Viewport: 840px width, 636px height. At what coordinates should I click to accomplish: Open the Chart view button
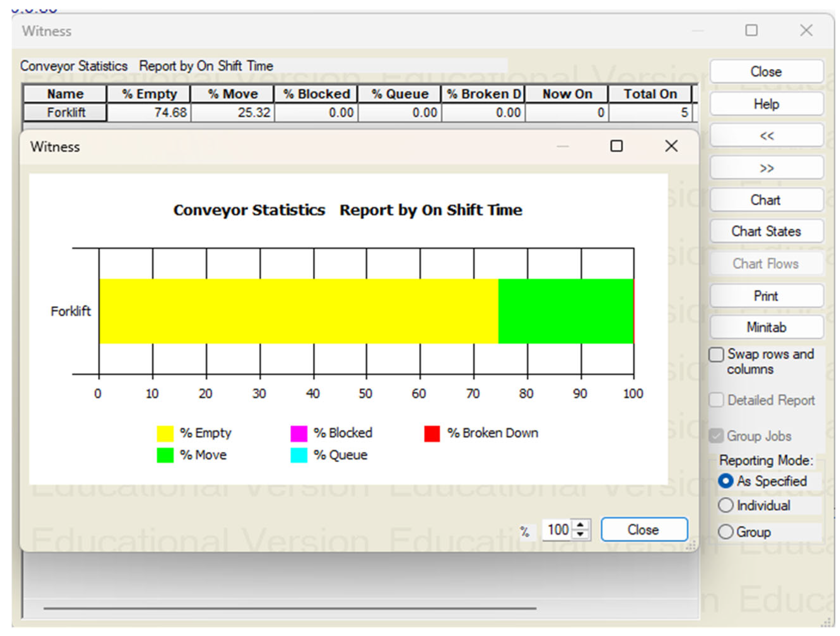click(766, 200)
